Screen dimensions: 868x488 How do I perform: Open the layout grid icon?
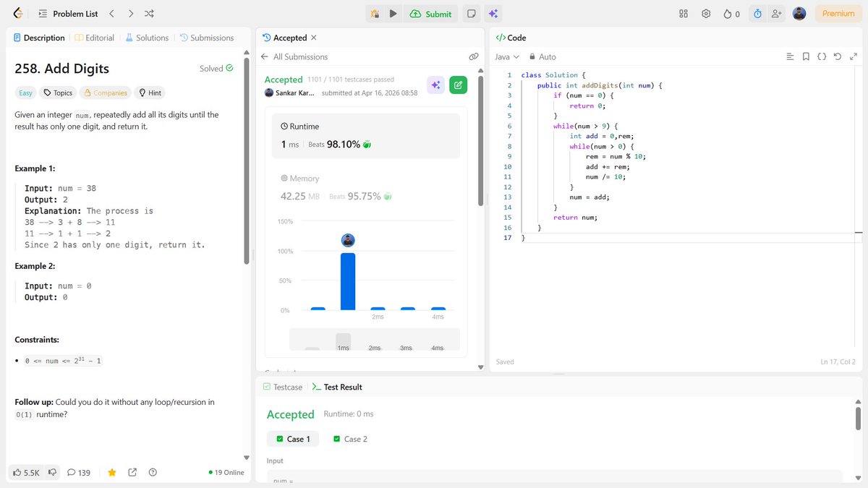(684, 14)
